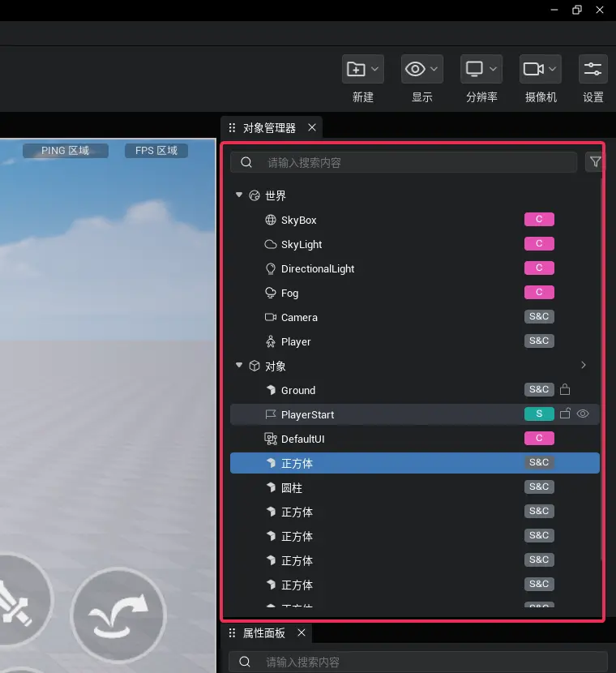Select the 圆柱 row
This screenshot has width=616, height=673.
[x=415, y=487]
